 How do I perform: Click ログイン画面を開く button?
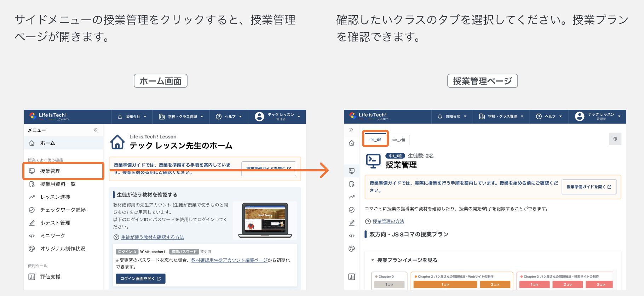point(140,279)
